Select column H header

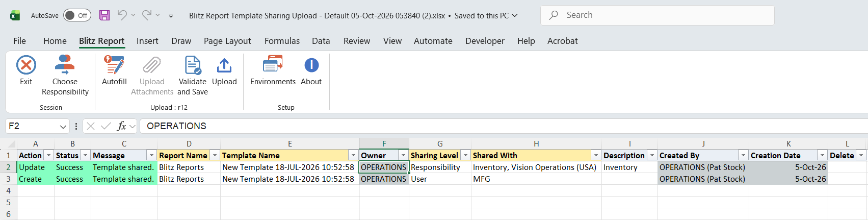click(536, 144)
